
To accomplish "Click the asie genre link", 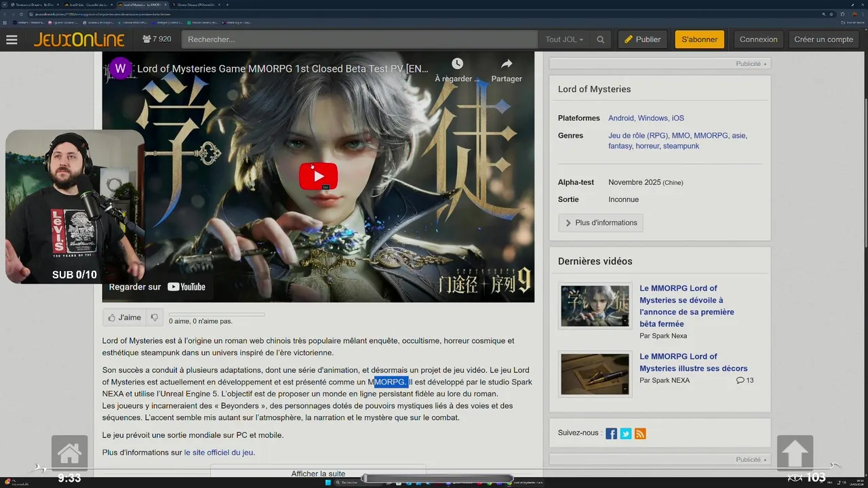I will click(738, 136).
